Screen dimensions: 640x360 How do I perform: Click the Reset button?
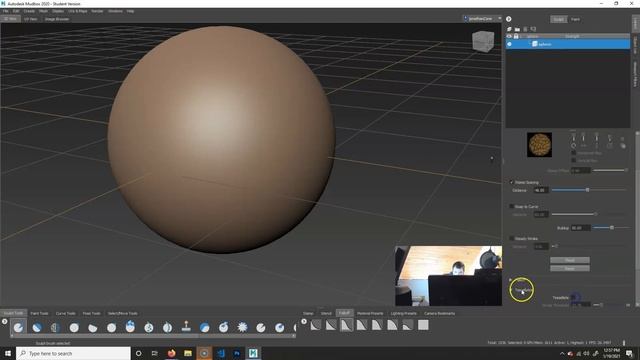click(570, 268)
